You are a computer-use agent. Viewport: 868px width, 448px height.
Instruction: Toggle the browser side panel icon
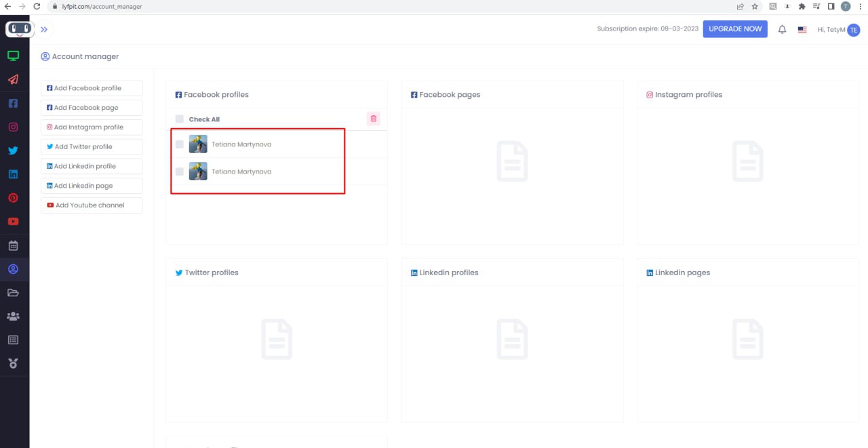[x=831, y=6]
